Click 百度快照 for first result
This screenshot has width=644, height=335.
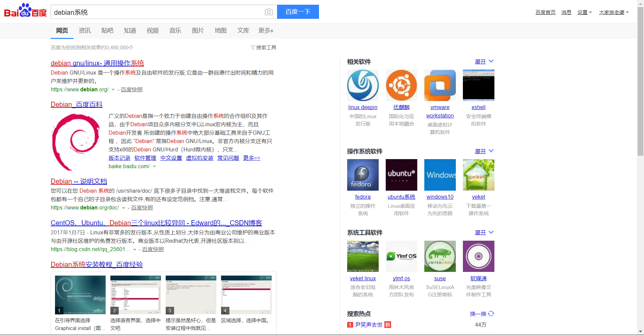[x=131, y=90]
